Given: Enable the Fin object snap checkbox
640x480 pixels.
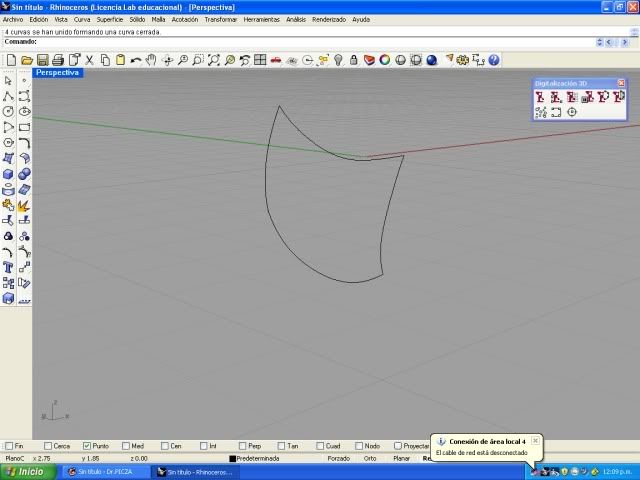Looking at the screenshot, I should pos(9,446).
